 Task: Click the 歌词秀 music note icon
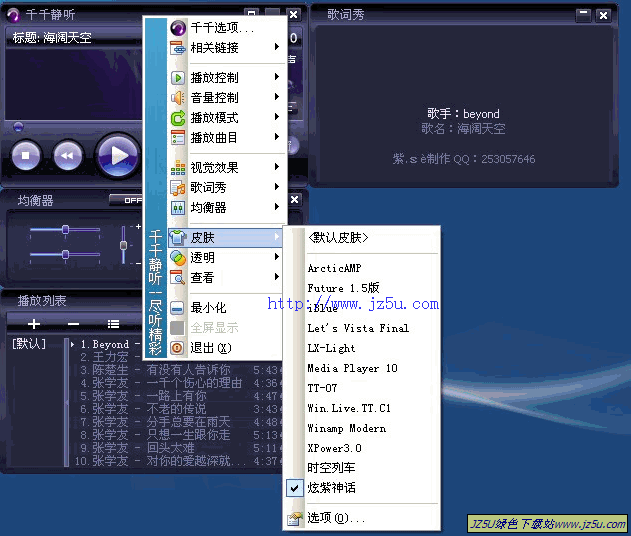click(x=177, y=188)
